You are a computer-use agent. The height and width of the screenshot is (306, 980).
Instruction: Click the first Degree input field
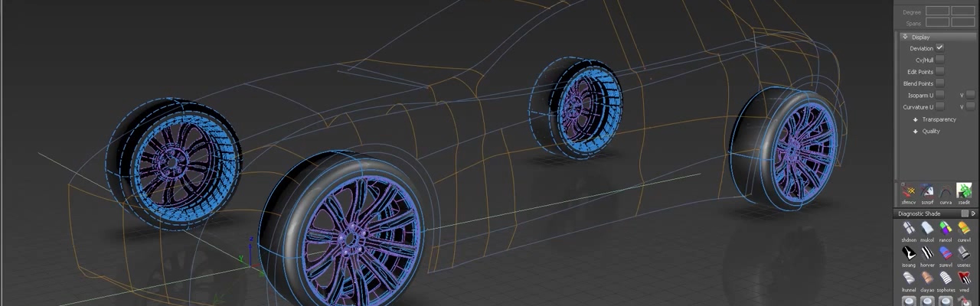pos(937,11)
